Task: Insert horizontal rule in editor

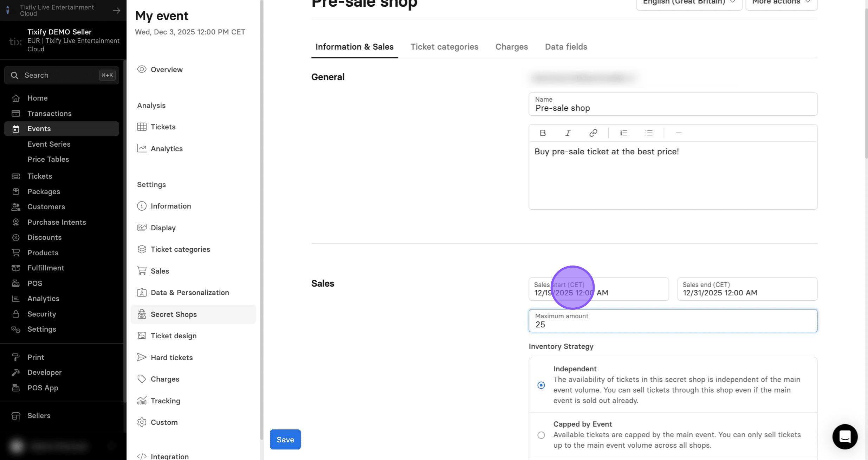Action: pyautogui.click(x=679, y=133)
